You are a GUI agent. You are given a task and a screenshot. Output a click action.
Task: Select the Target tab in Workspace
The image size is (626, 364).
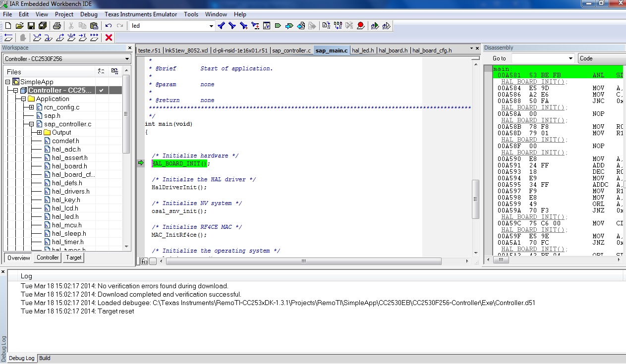tap(73, 258)
